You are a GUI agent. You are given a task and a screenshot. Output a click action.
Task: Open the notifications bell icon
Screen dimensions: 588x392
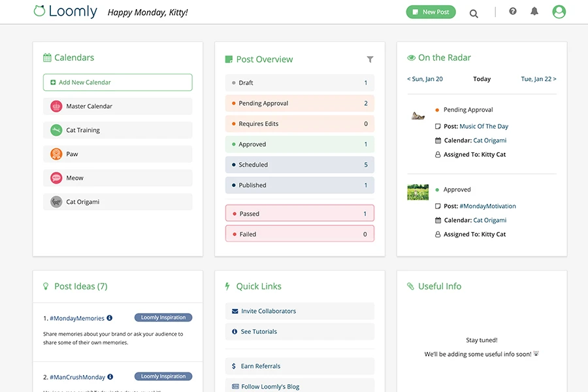(x=534, y=11)
